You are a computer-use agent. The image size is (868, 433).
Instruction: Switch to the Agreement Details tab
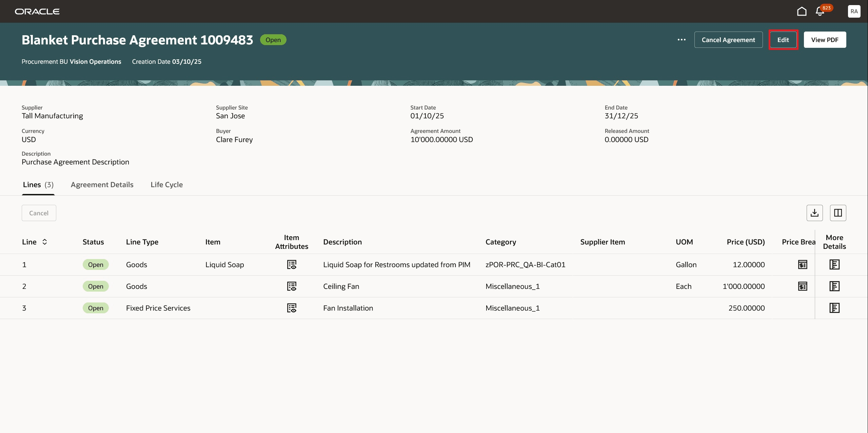tap(102, 185)
